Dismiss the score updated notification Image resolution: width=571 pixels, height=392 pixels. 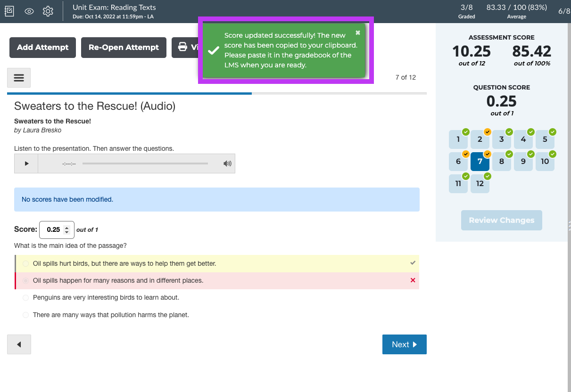(x=358, y=33)
